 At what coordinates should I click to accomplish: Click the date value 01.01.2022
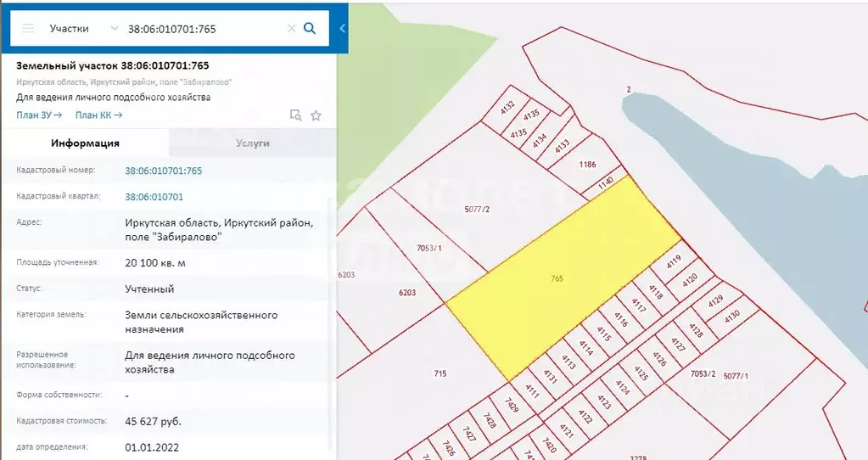point(152,447)
